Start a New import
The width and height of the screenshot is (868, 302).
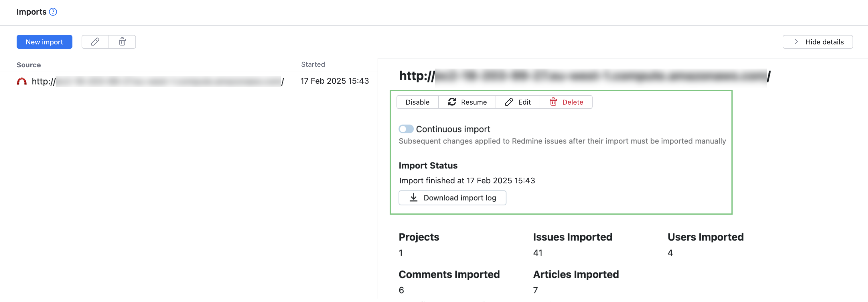tap(44, 42)
